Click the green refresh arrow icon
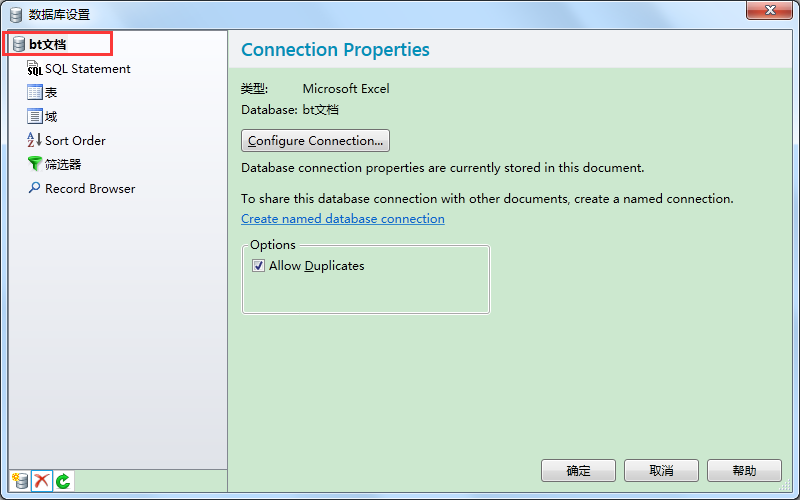The image size is (800, 500). [63, 481]
